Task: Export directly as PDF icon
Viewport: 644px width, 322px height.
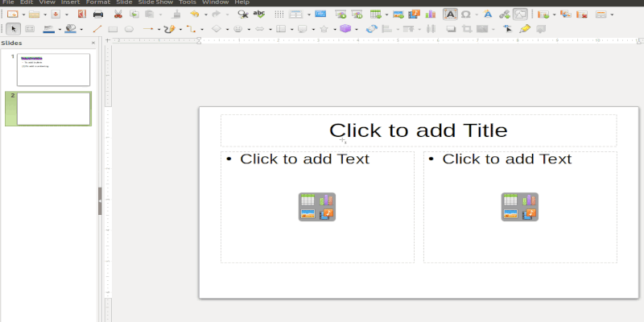Action: (x=82, y=14)
